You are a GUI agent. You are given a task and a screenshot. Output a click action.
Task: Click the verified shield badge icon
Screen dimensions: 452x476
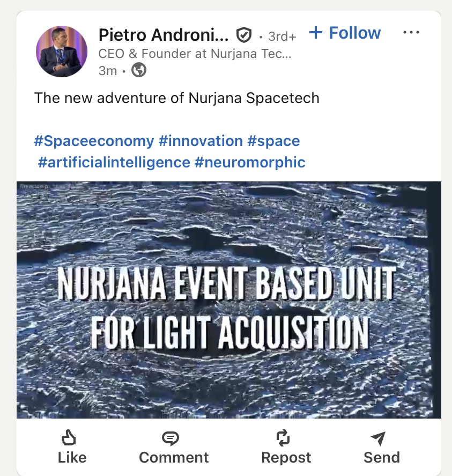tap(244, 36)
